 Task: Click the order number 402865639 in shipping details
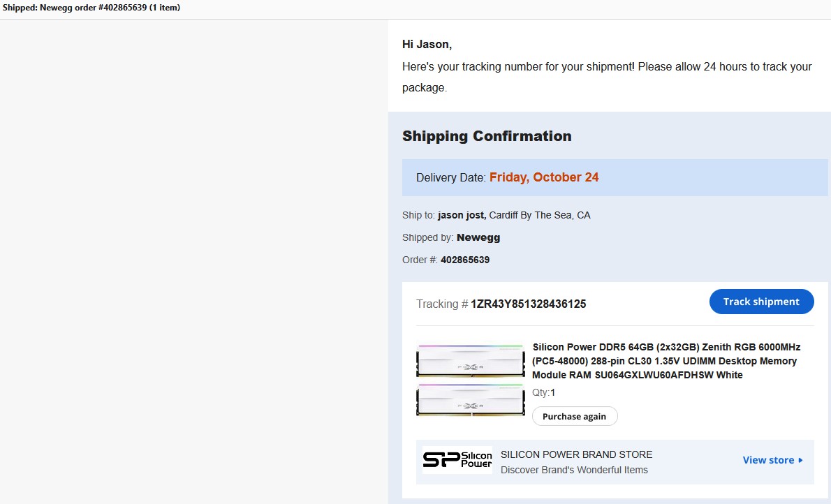click(x=465, y=260)
